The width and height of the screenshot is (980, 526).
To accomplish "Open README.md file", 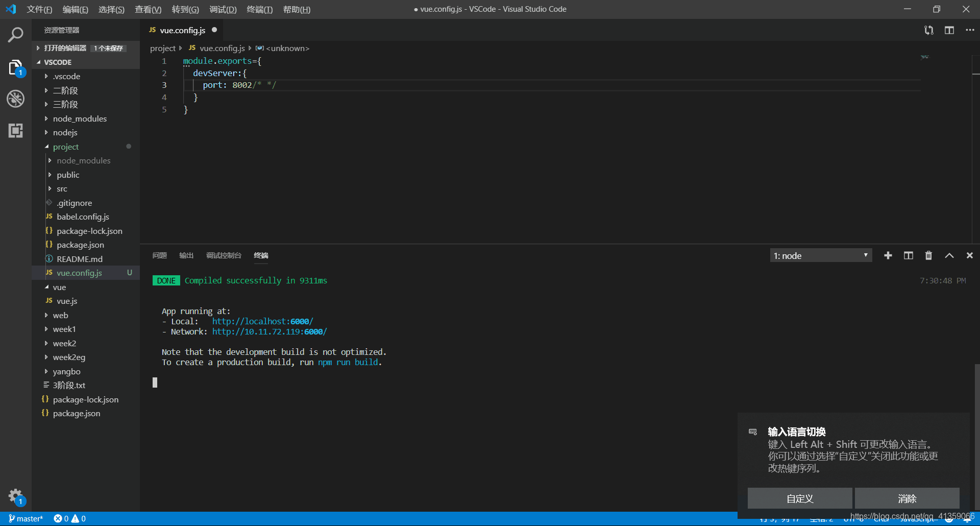I will pyautogui.click(x=85, y=259).
